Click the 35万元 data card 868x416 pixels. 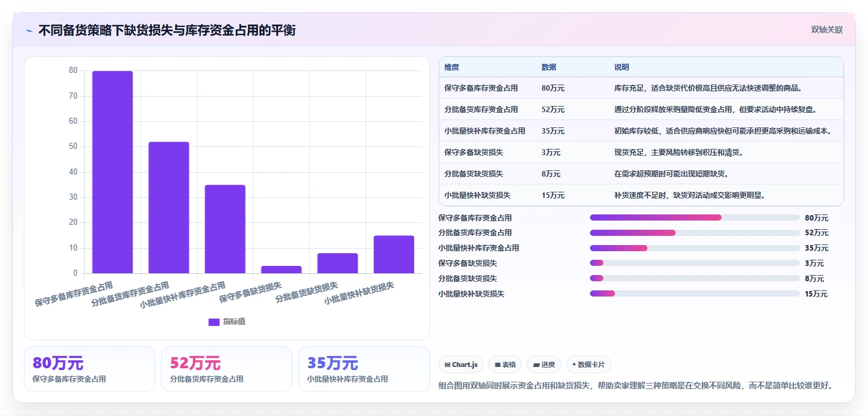[x=364, y=369]
